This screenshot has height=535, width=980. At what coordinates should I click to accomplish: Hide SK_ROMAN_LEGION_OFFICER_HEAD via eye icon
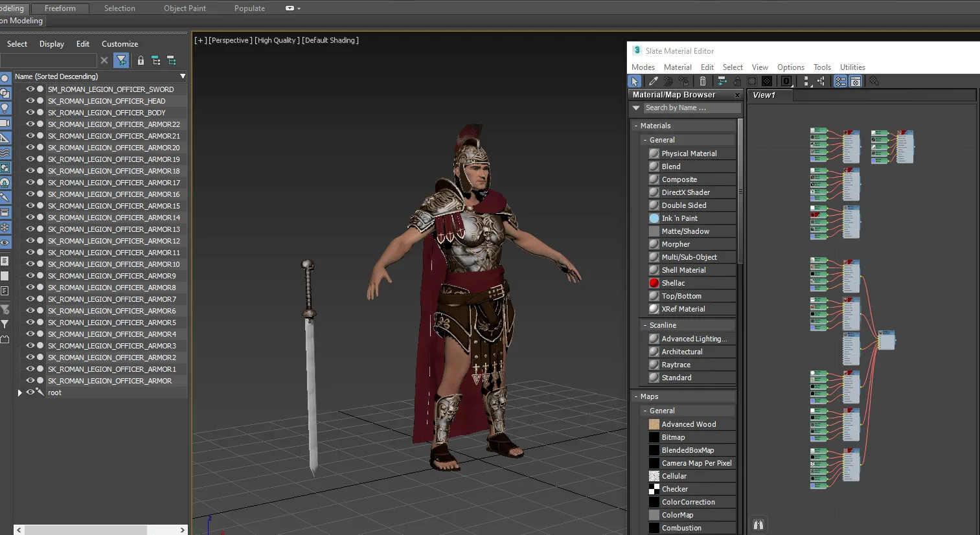(x=30, y=101)
